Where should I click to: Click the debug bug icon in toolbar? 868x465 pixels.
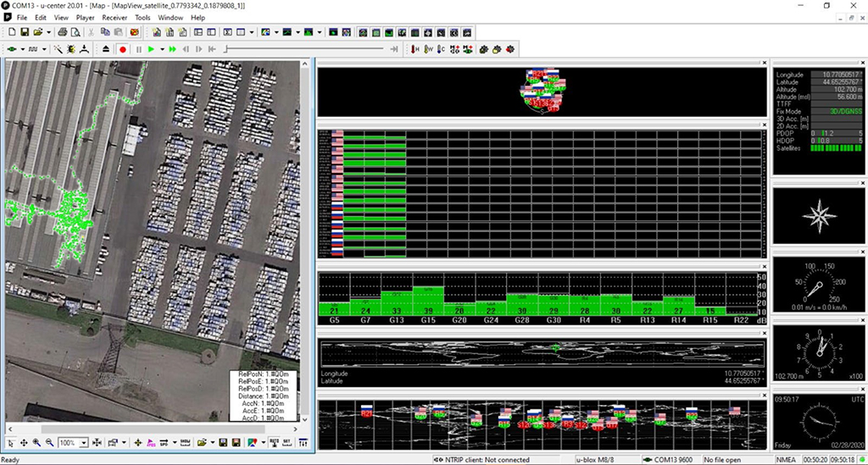[x=72, y=50]
